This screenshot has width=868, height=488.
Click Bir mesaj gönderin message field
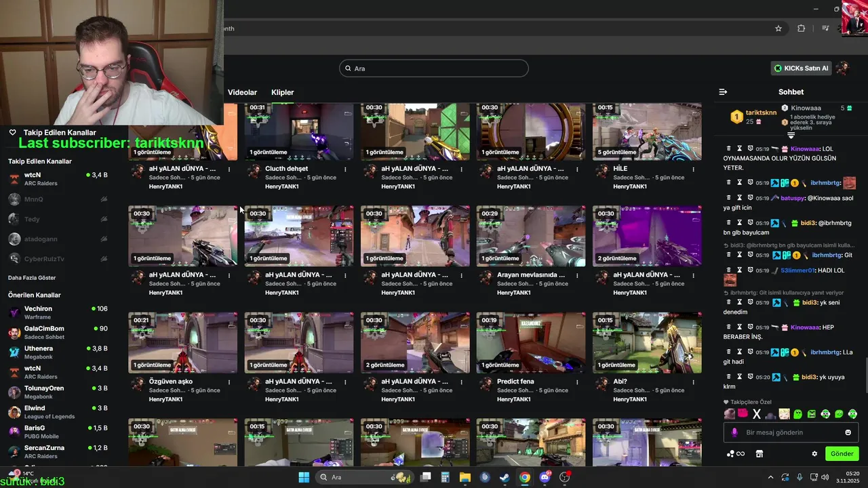[x=791, y=432]
